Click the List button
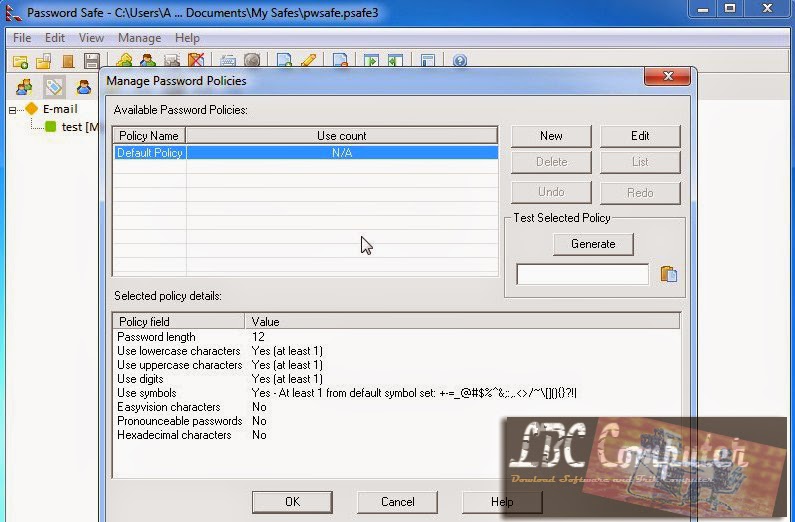 point(640,162)
